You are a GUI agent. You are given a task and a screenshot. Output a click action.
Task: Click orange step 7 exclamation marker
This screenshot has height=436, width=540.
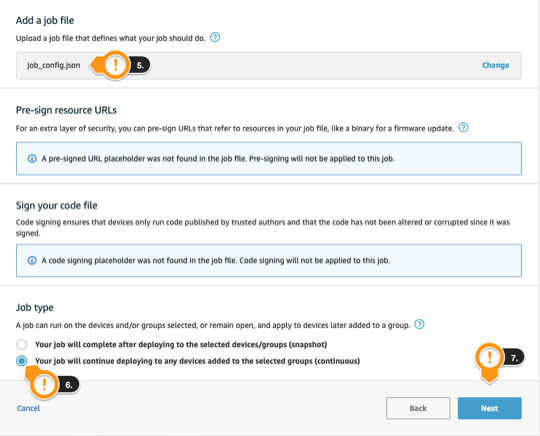[489, 357]
